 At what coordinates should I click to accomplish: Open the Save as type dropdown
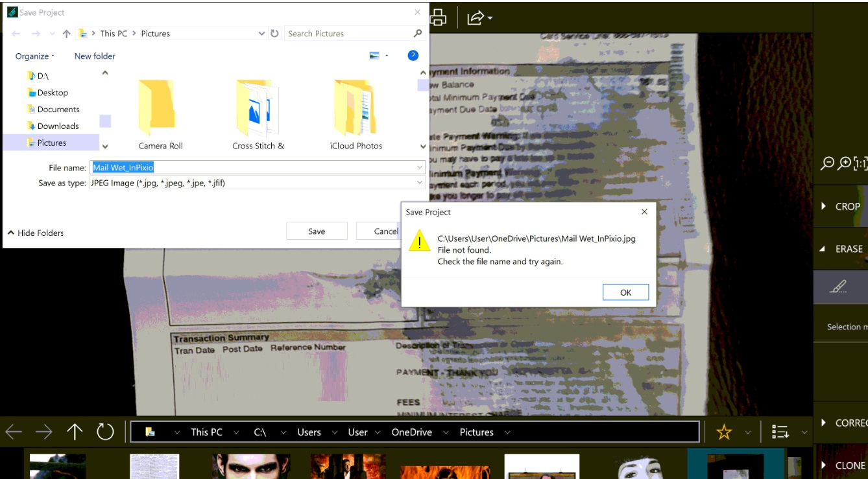click(257, 183)
